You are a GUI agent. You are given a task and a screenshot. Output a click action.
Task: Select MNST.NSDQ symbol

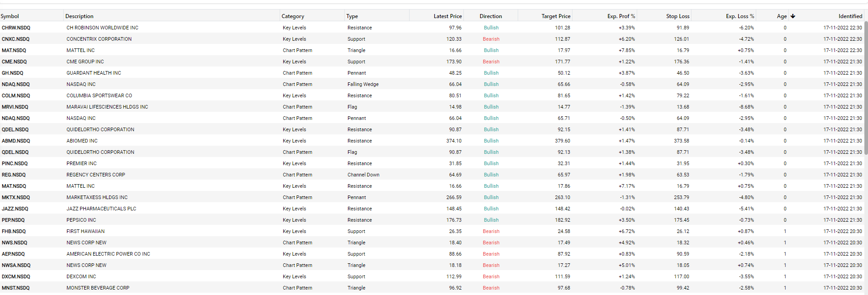15,288
